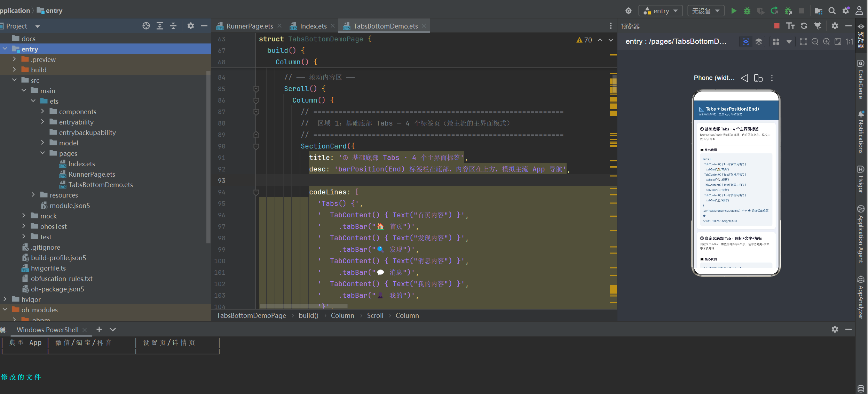This screenshot has height=394, width=868.
Task: Refresh the previewer with the reload icon
Action: coord(804,26)
